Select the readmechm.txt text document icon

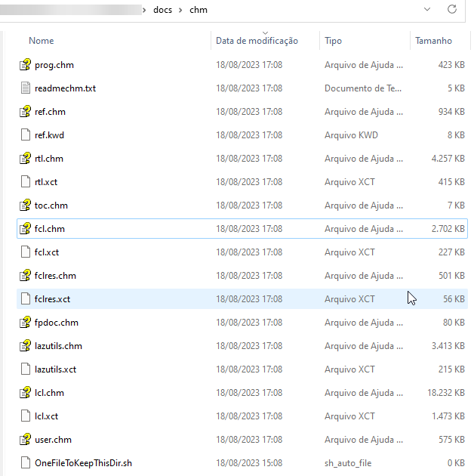(26, 88)
